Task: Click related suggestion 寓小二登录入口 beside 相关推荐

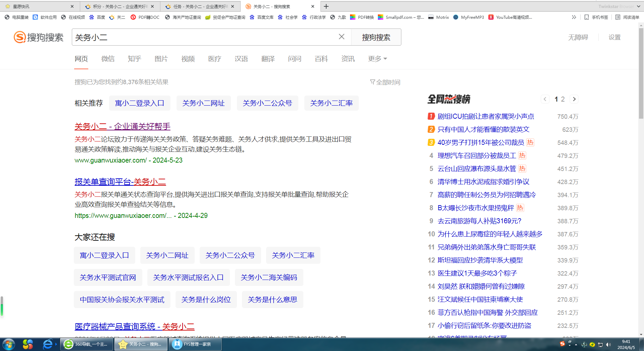Action: 140,103
